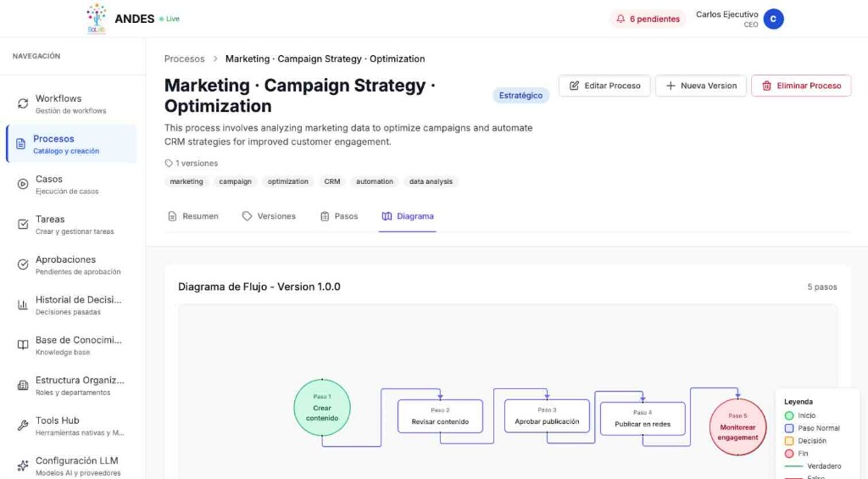The height and width of the screenshot is (479, 868).
Task: Click the Workflows sidebar icon
Action: (x=23, y=103)
